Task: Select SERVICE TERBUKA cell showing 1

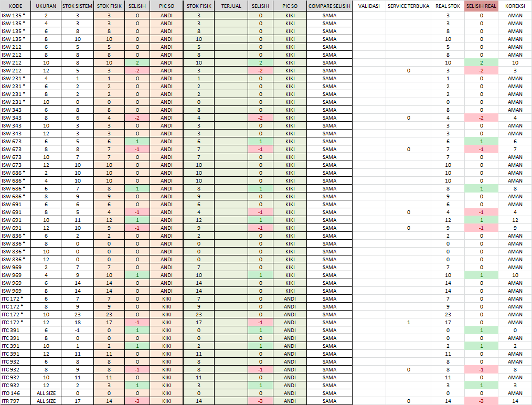Action: click(408, 322)
